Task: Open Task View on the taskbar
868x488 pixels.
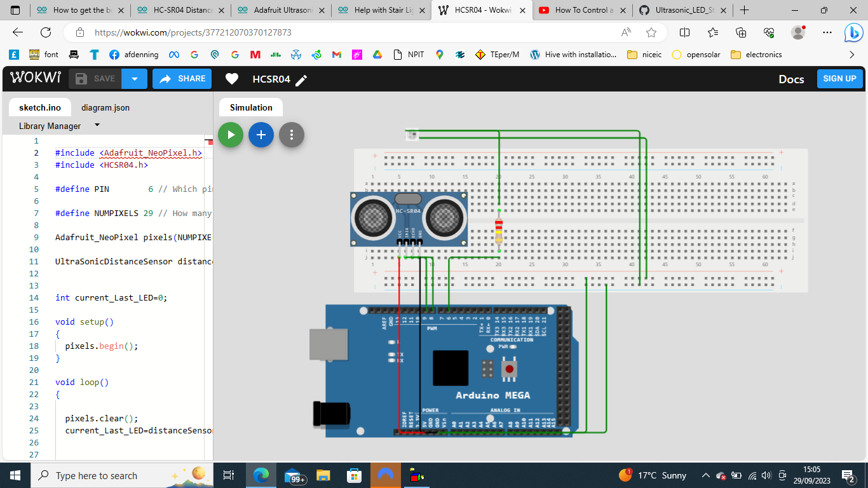Action: (229, 475)
